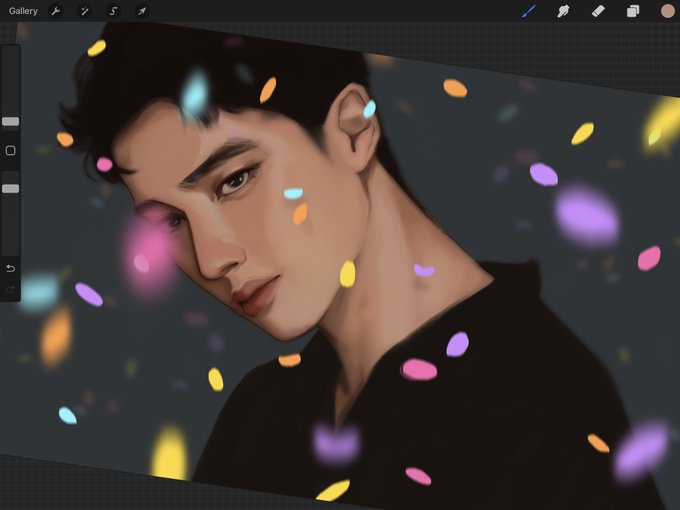Tap the square Modify button in the sidebar
The width and height of the screenshot is (680, 510).
click(x=10, y=150)
